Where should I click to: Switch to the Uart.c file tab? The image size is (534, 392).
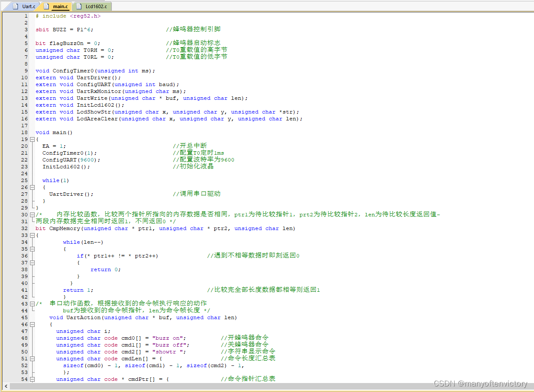pyautogui.click(x=24, y=6)
